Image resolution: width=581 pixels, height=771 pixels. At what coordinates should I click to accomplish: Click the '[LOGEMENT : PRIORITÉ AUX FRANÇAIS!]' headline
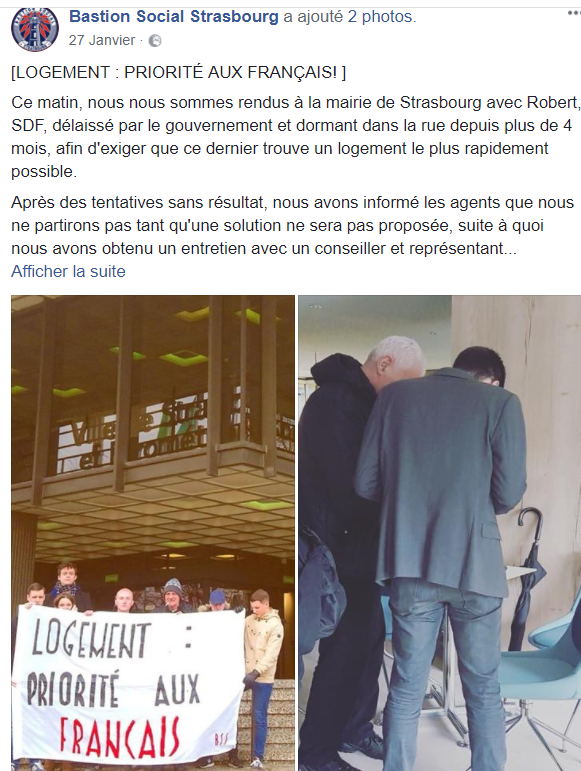178,72
